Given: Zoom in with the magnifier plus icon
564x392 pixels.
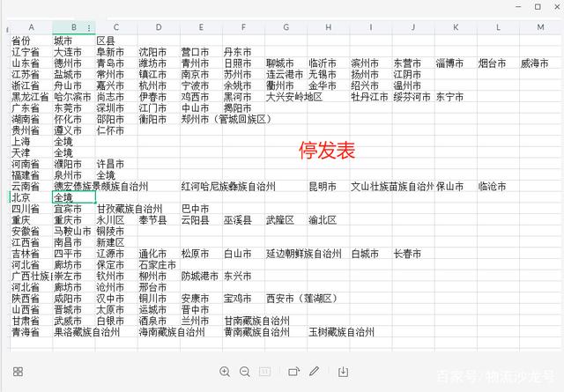Looking at the screenshot, I should pos(225,372).
